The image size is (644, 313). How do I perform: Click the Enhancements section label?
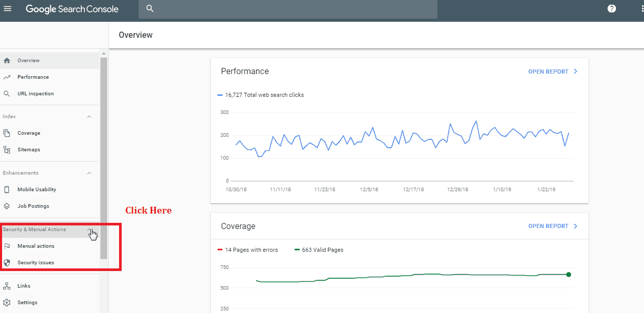point(20,173)
